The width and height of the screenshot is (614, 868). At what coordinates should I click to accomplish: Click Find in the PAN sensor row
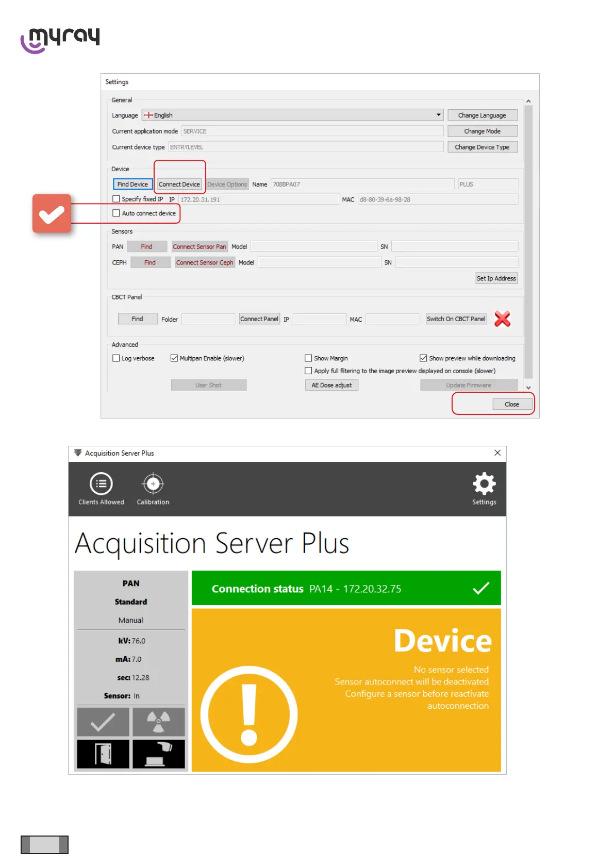click(x=147, y=246)
